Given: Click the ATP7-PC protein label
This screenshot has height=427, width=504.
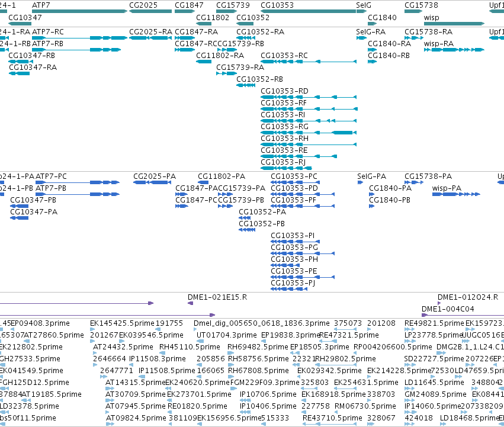Looking at the screenshot, I should click(x=51, y=176).
